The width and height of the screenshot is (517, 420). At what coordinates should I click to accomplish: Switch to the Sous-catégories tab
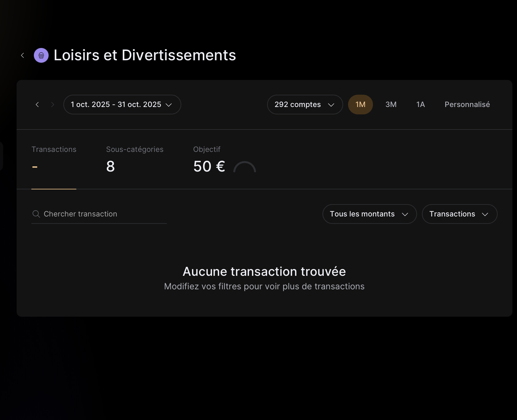(134, 160)
